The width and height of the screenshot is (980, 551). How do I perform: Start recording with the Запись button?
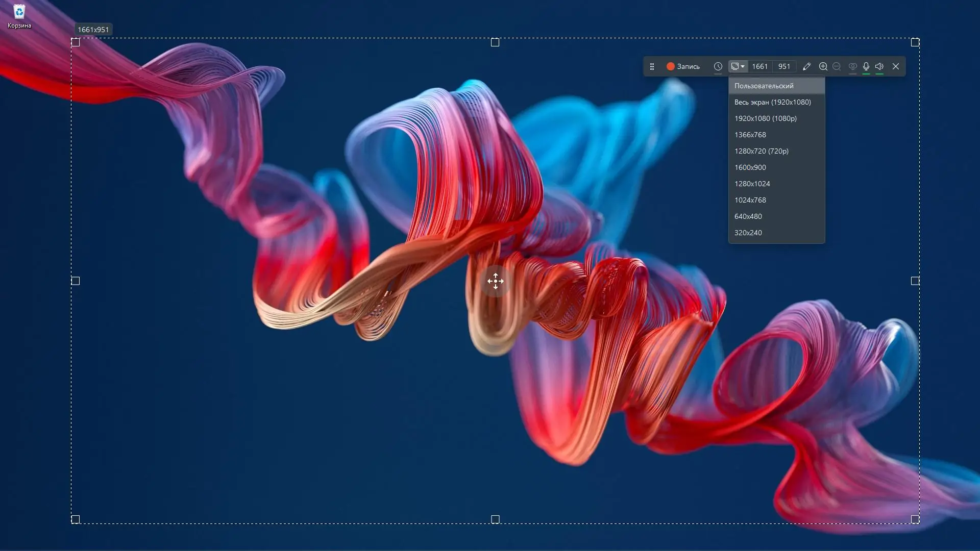point(683,66)
